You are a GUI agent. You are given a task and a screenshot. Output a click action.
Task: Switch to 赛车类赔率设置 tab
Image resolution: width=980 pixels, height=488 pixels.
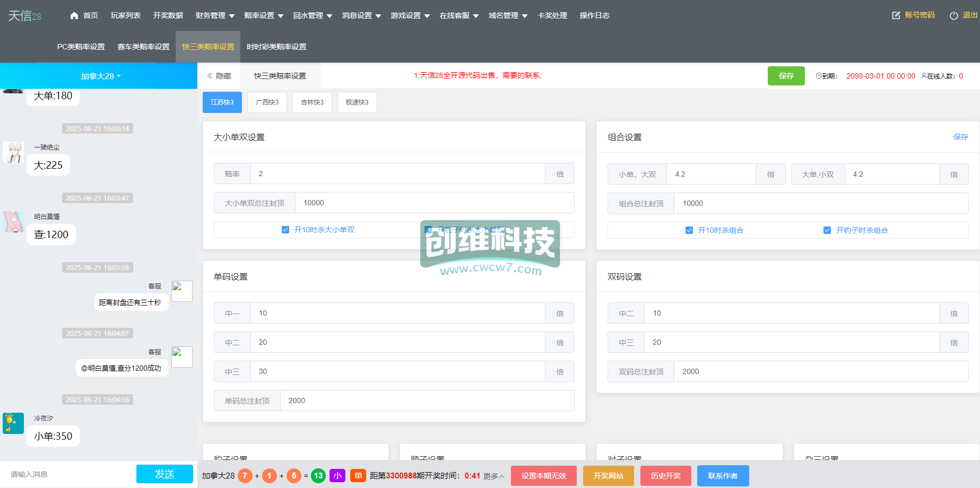click(143, 47)
